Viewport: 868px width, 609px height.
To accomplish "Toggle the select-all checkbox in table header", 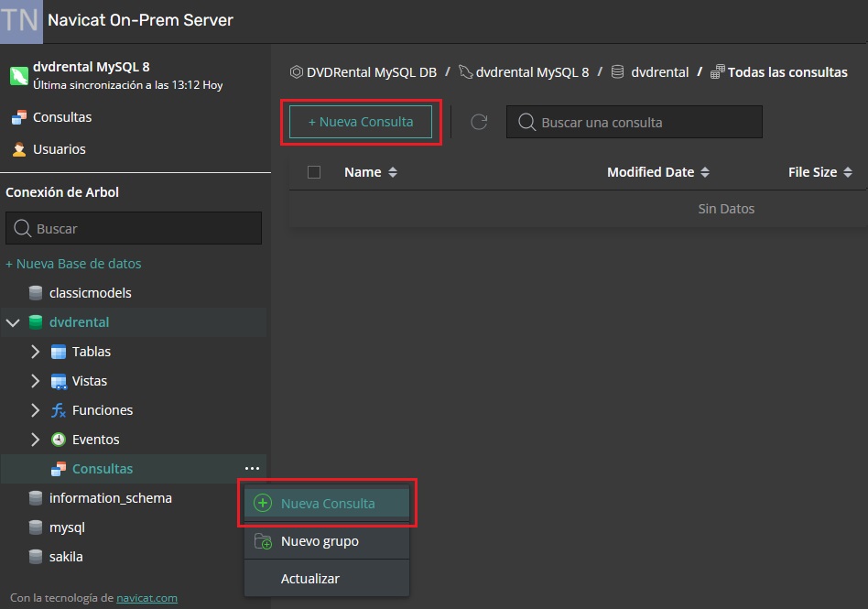I will (314, 172).
